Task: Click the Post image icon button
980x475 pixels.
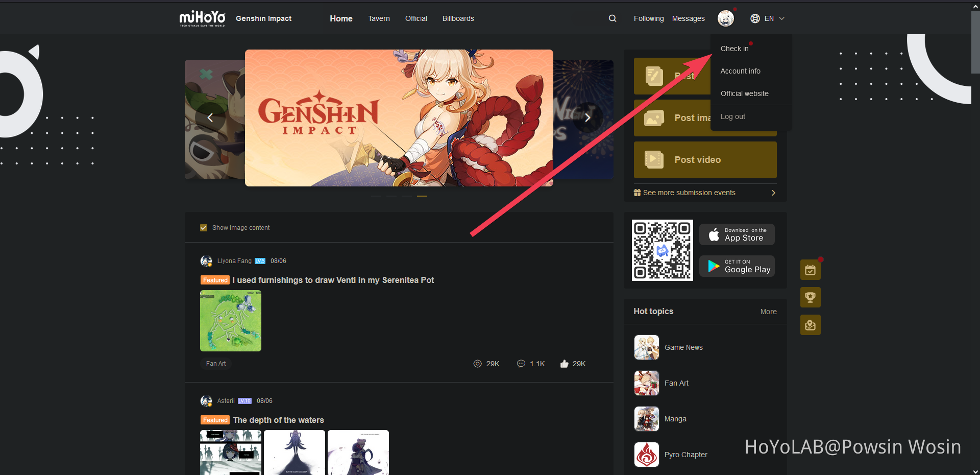Action: point(654,118)
